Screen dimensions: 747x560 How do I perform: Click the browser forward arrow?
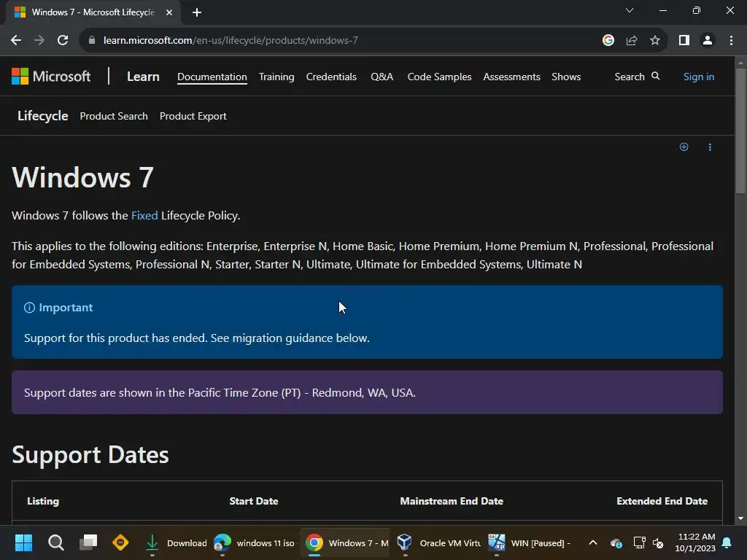point(39,41)
